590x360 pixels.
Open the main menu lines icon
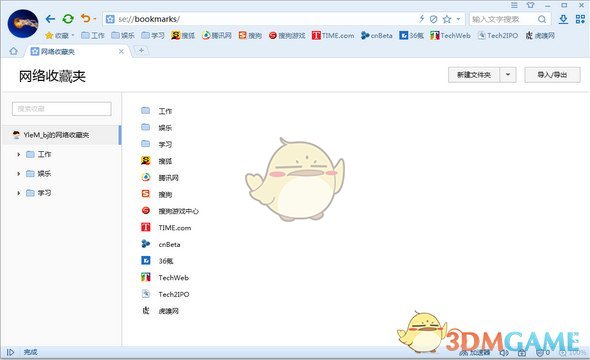(x=514, y=5)
